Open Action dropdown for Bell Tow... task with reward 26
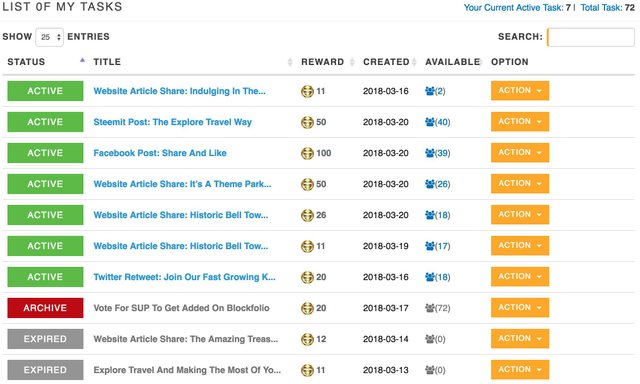This screenshot has width=640, height=384. tap(520, 215)
